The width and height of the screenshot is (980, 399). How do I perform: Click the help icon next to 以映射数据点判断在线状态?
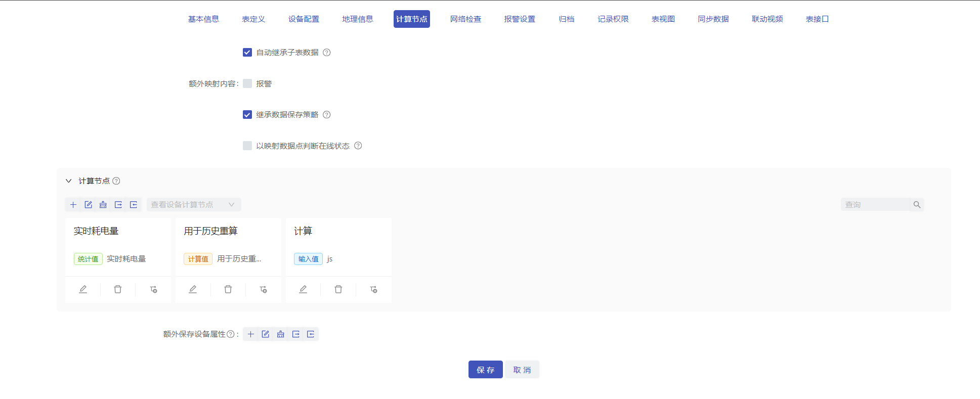[358, 146]
